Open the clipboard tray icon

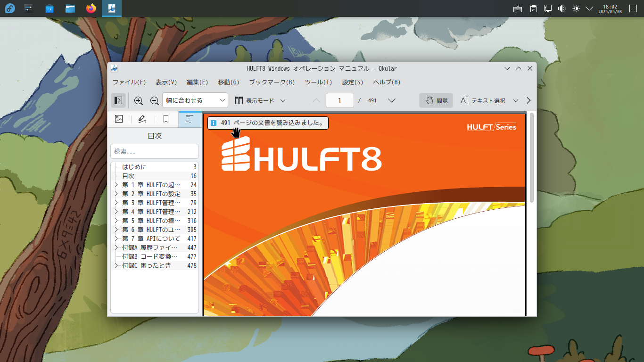[x=533, y=8]
